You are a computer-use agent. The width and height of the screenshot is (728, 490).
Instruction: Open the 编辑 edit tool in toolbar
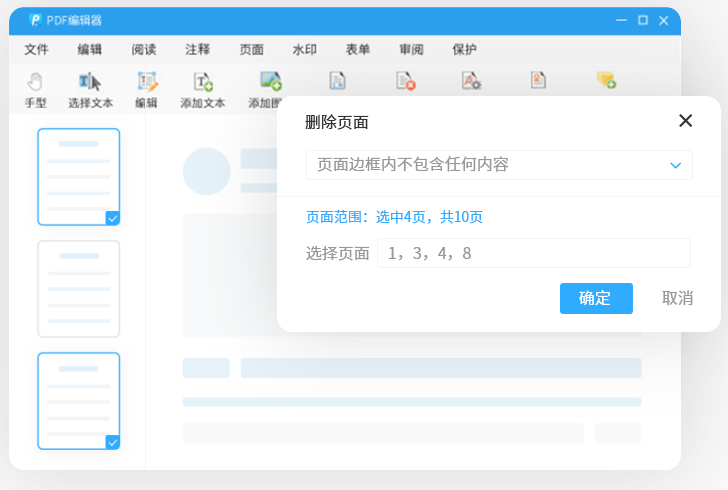pos(147,91)
